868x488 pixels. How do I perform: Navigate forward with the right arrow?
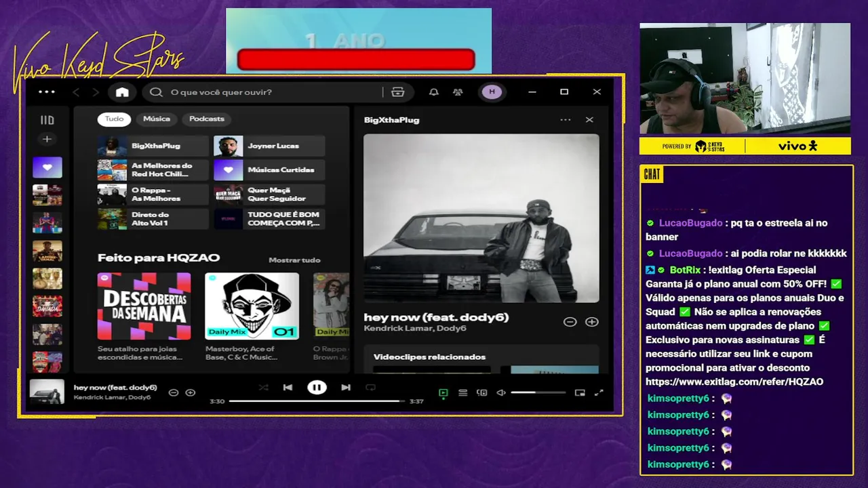(x=96, y=92)
